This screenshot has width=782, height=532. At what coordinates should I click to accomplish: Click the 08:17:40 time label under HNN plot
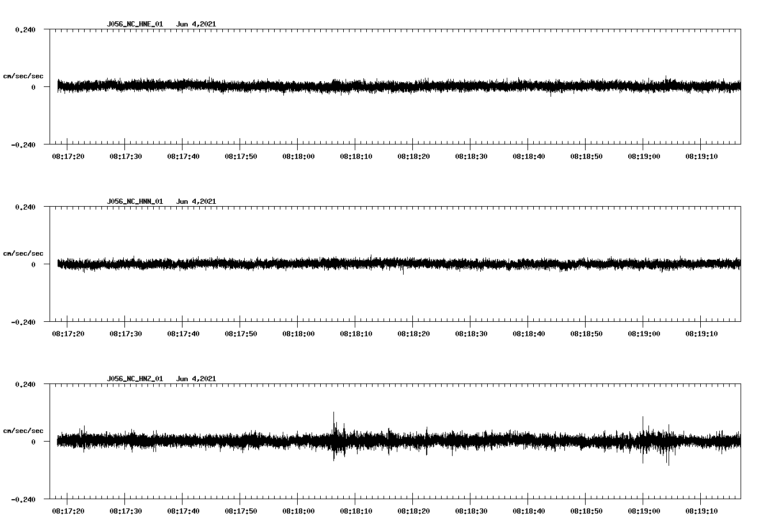click(183, 334)
